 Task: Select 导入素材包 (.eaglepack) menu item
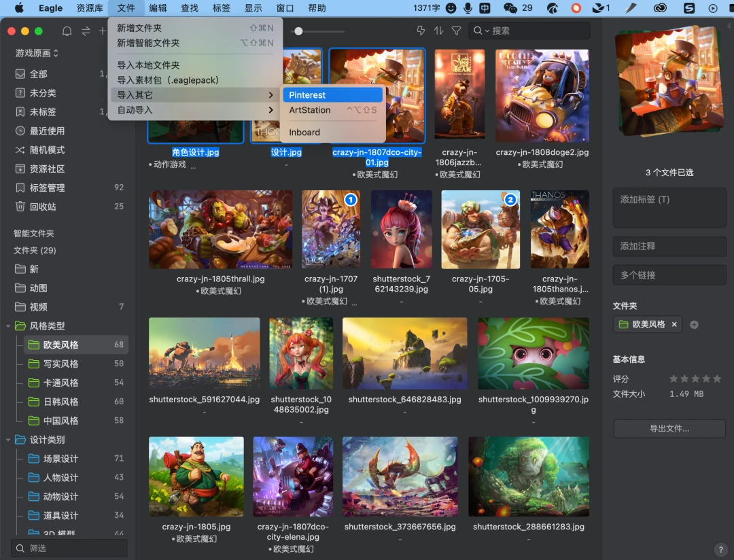coord(195,80)
